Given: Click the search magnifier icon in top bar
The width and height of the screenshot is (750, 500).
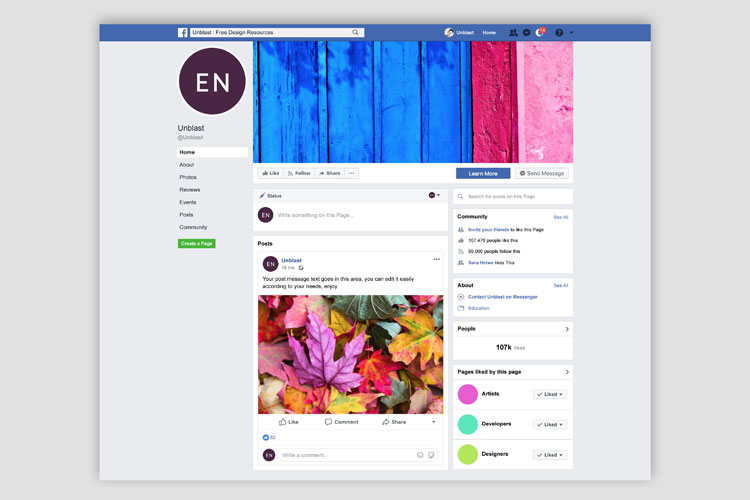Looking at the screenshot, I should coord(355,33).
